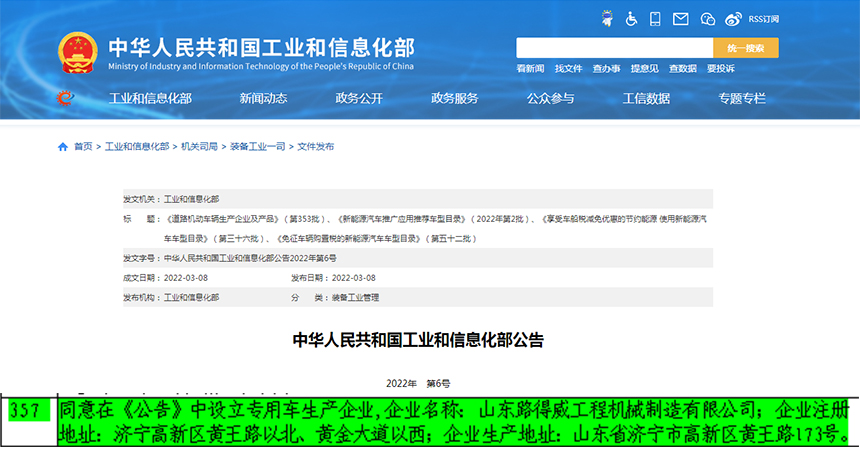Go to the 机关司局 breadcrumb link
Screen dimensions: 860x458
pos(199,146)
